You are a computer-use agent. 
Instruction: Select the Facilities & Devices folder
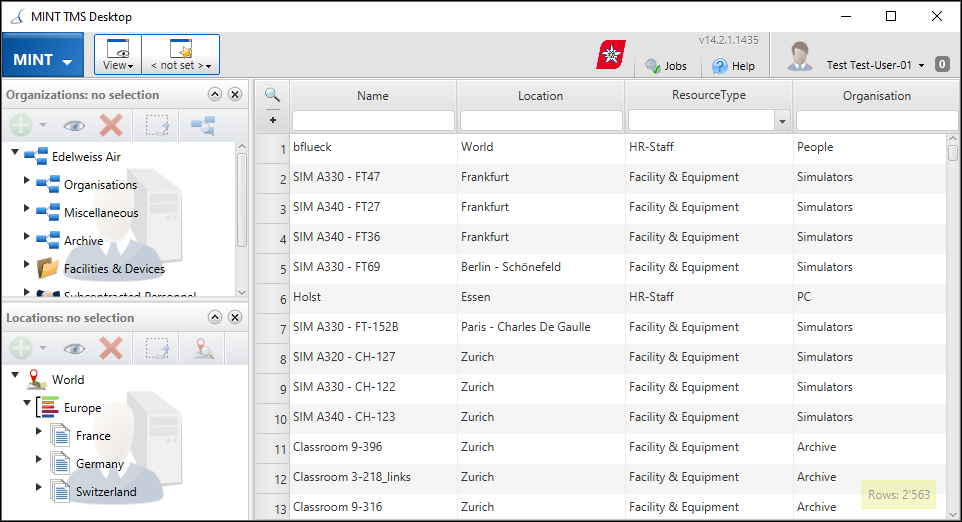coord(115,269)
